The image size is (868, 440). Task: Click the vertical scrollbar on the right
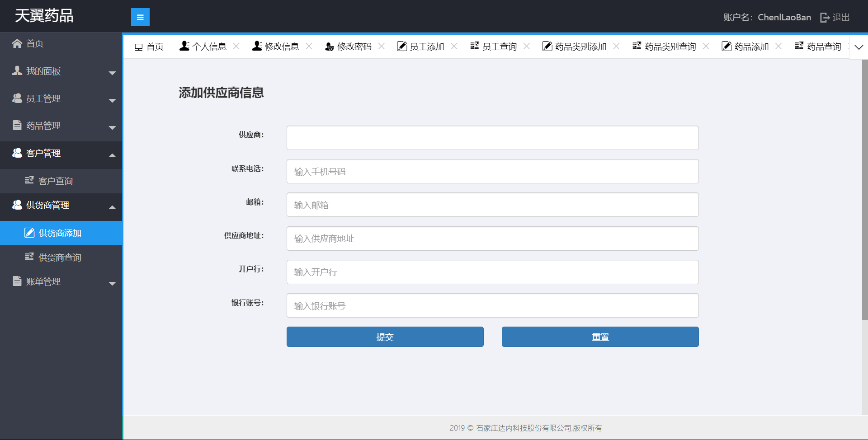[864, 190]
